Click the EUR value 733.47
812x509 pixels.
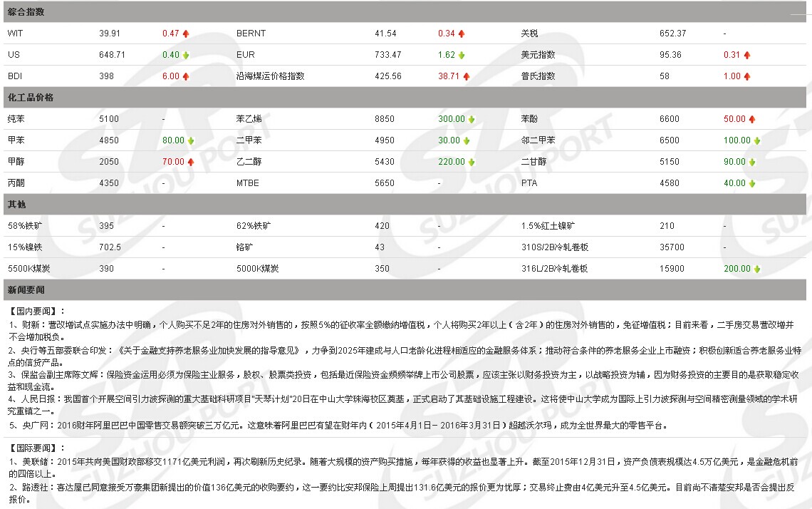point(388,54)
